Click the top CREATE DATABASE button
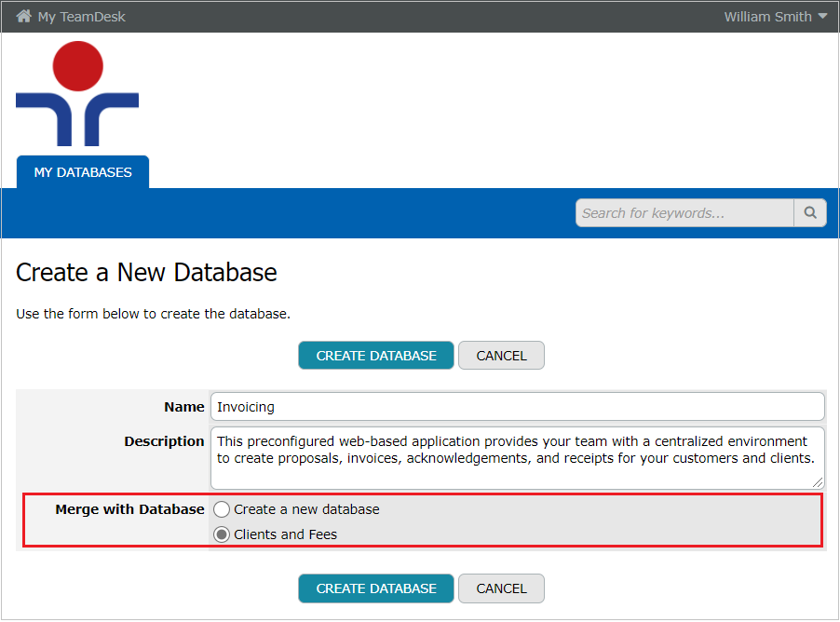 [x=375, y=356]
